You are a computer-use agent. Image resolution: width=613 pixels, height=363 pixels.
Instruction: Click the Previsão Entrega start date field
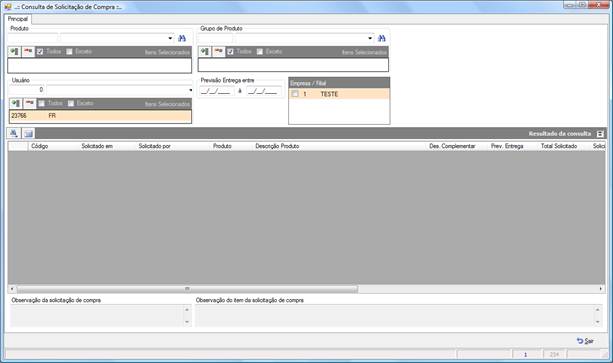pyautogui.click(x=216, y=91)
